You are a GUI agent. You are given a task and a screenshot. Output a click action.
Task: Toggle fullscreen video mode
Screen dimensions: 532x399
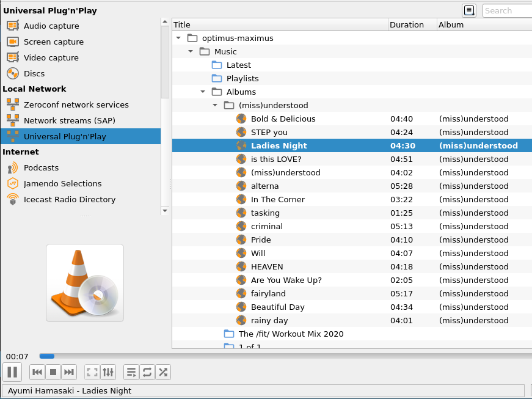[x=92, y=372]
